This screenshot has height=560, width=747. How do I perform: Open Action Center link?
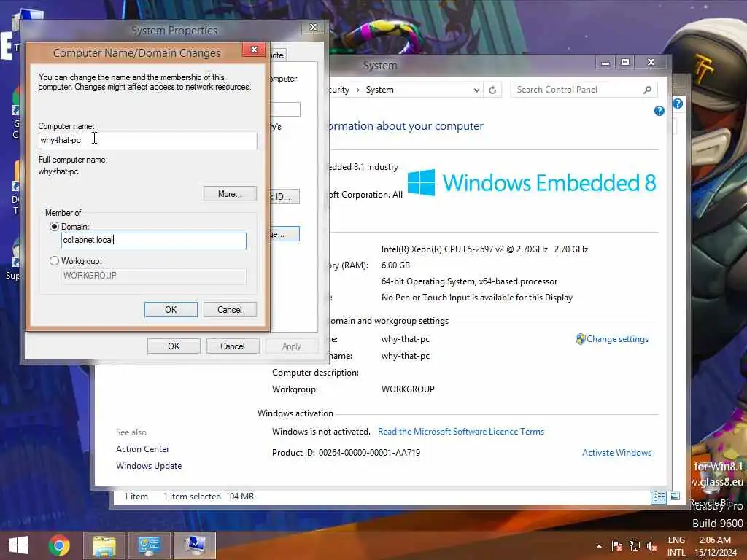coord(142,449)
